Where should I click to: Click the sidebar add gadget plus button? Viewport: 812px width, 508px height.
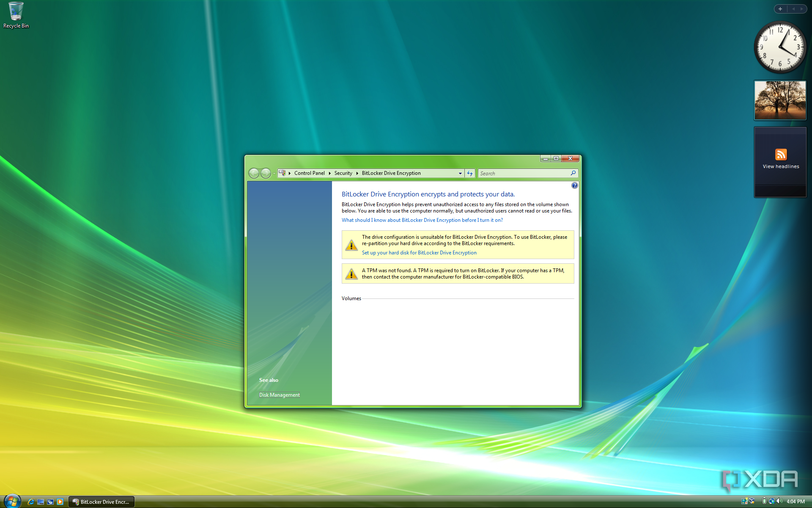[x=780, y=9]
